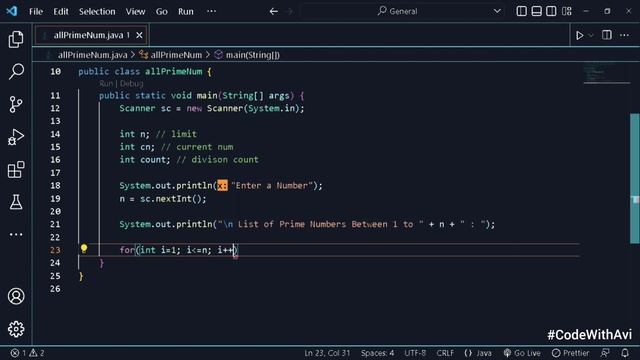The width and height of the screenshot is (640, 360).
Task: Open the Manage gear settings
Action: [16, 329]
